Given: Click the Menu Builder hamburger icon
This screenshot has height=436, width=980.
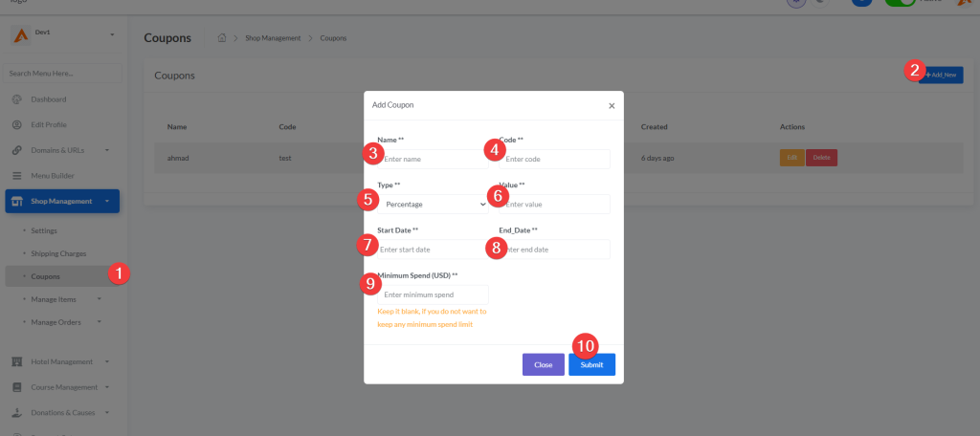Looking at the screenshot, I should click(x=17, y=176).
